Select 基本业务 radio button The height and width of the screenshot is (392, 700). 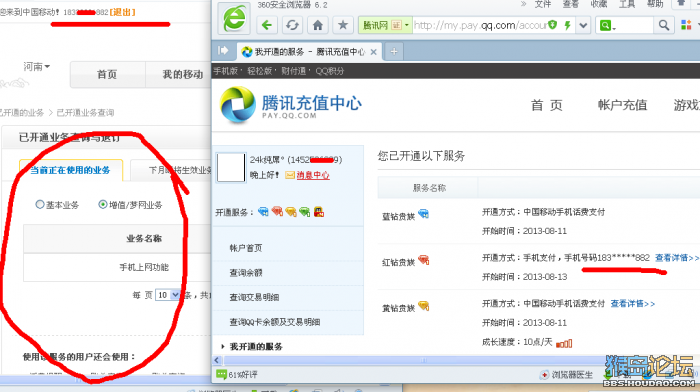(x=40, y=204)
